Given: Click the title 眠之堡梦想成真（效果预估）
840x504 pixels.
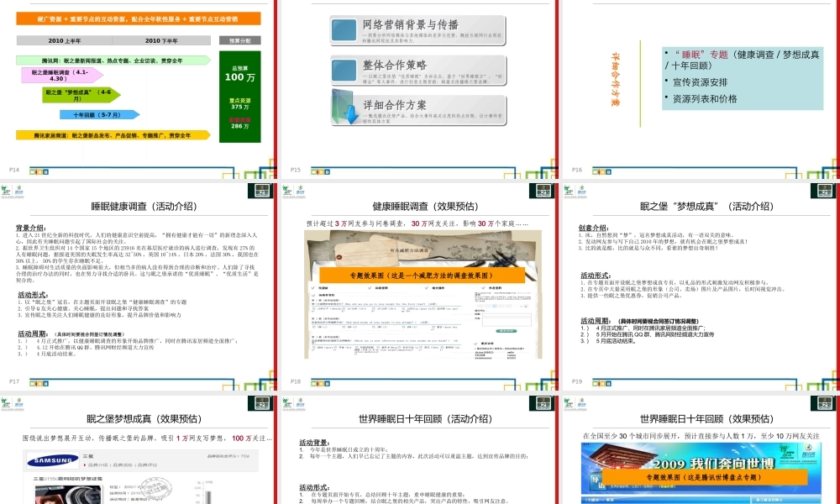Looking at the screenshot, I should click(x=144, y=419).
